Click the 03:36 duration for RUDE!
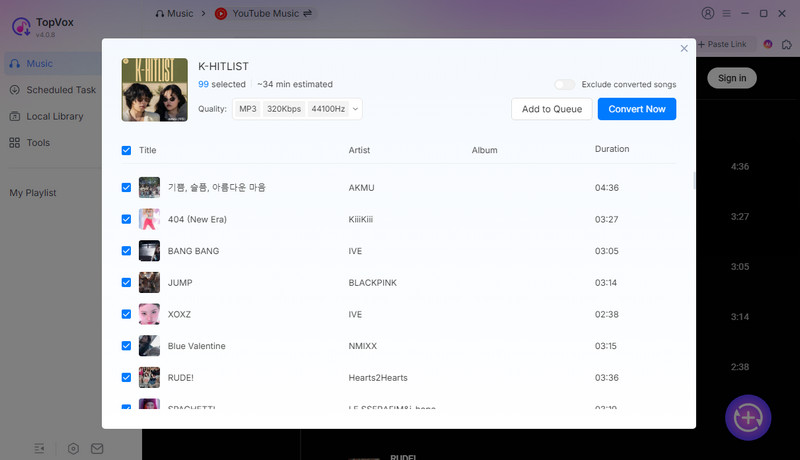The height and width of the screenshot is (460, 800). point(607,378)
